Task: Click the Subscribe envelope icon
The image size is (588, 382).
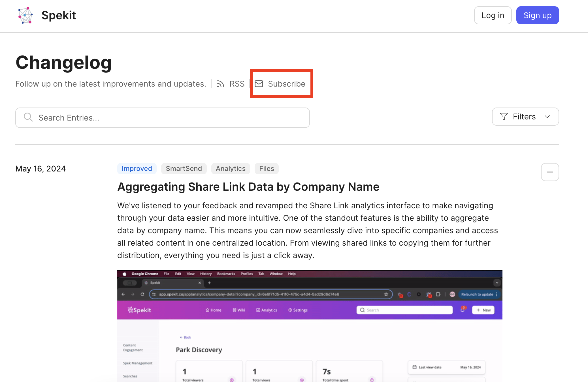Action: [x=259, y=84]
